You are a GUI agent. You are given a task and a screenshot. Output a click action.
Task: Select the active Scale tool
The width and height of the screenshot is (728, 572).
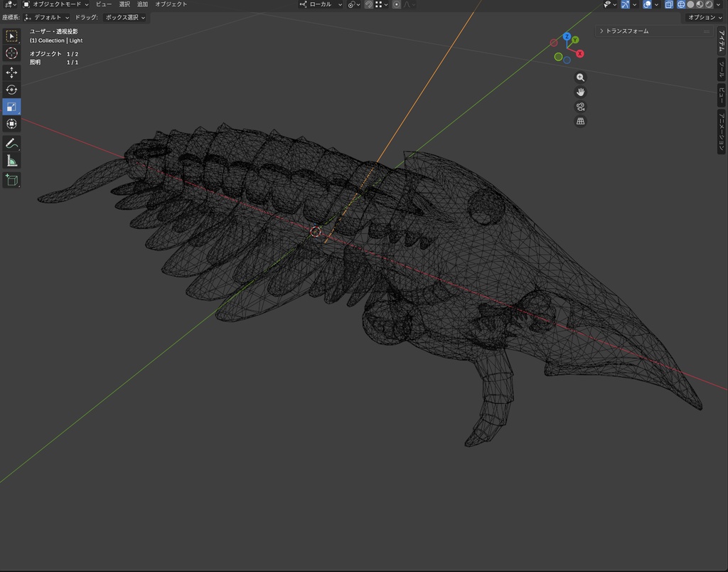tap(11, 107)
